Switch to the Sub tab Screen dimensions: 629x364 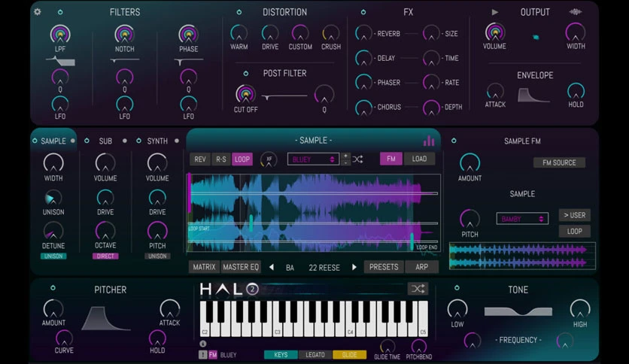point(105,141)
